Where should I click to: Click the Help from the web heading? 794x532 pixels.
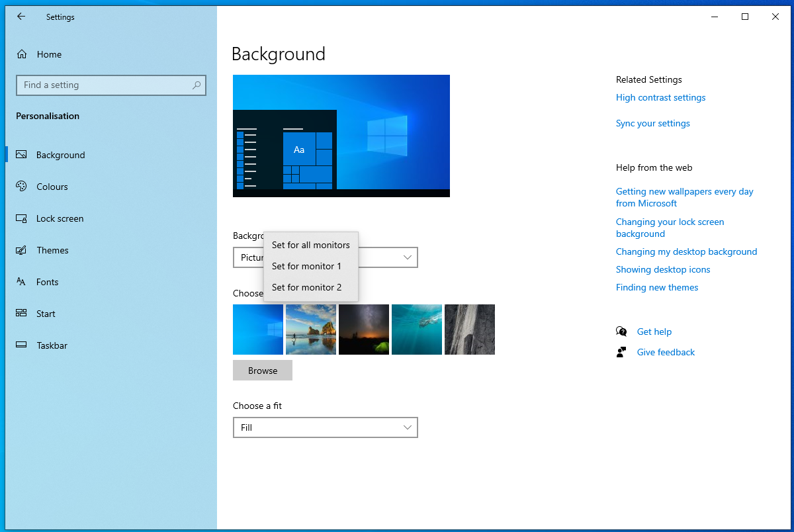point(654,167)
